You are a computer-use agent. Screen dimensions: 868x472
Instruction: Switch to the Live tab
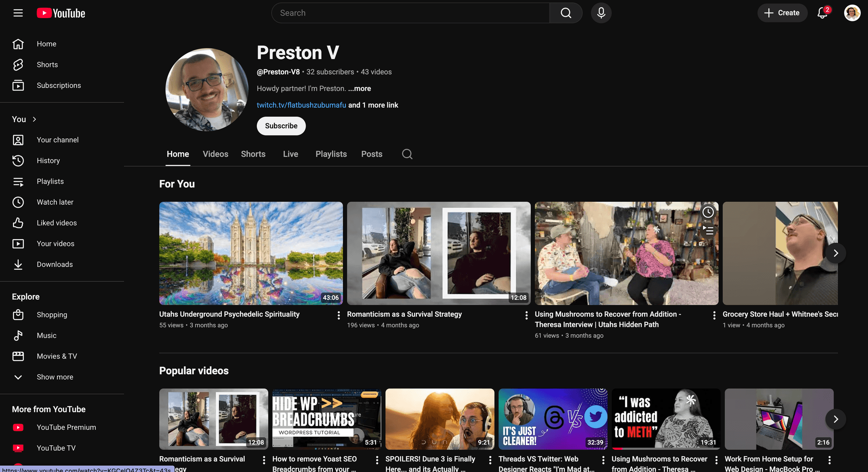[x=290, y=154]
